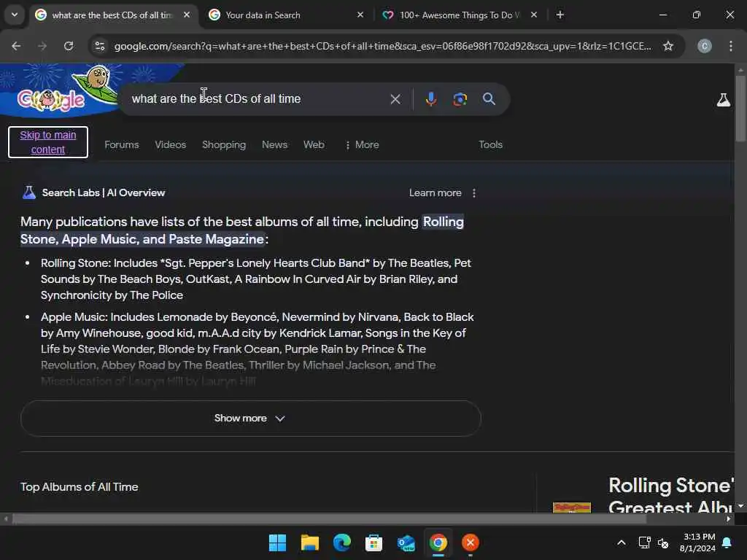Select the Shopping search filter

[224, 145]
